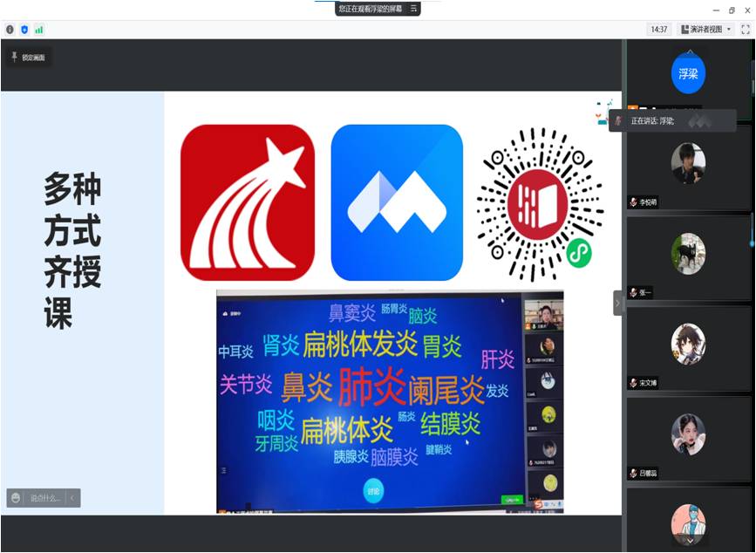The height and width of the screenshot is (553, 756).
Task: Click the 锁定画面 lock-view button
Action: (x=29, y=58)
